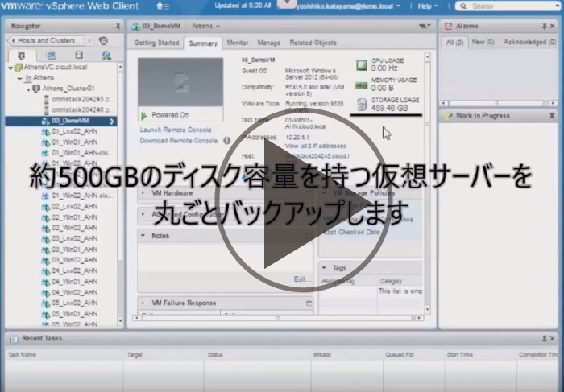Open the Help dropdown menu
This screenshot has height=392, width=564.
coord(428,6)
